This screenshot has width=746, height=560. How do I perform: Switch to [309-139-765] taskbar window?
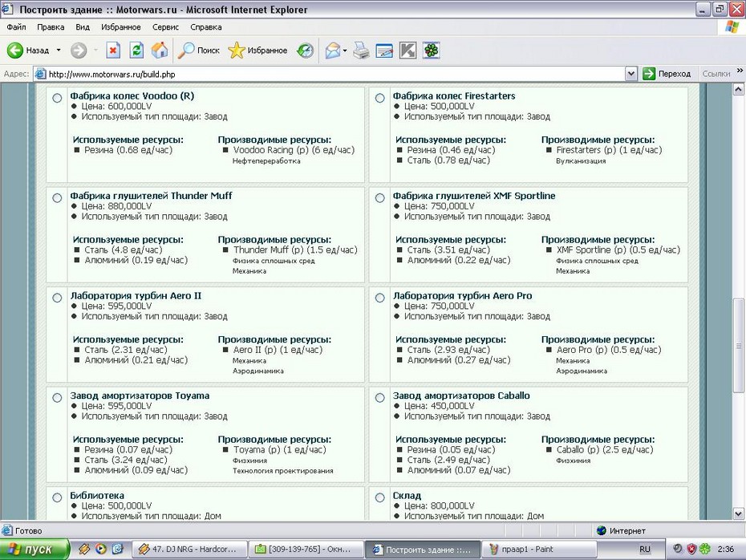click(306, 549)
